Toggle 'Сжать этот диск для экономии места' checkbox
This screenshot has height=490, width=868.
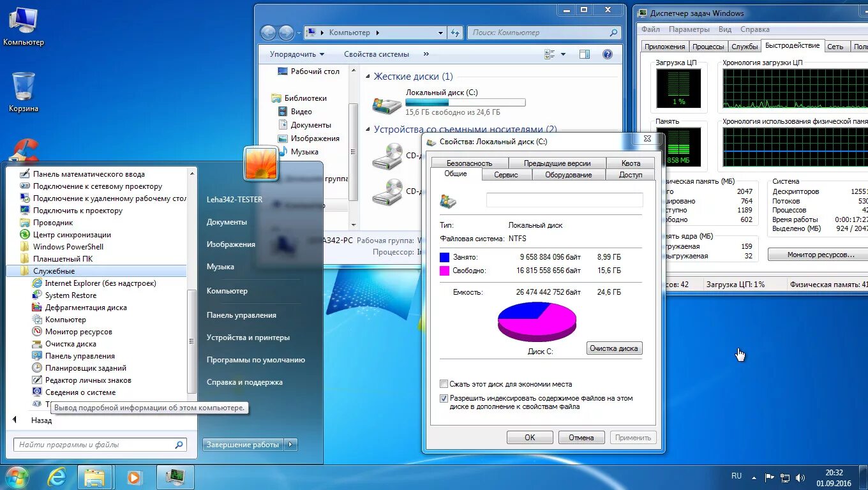[444, 384]
